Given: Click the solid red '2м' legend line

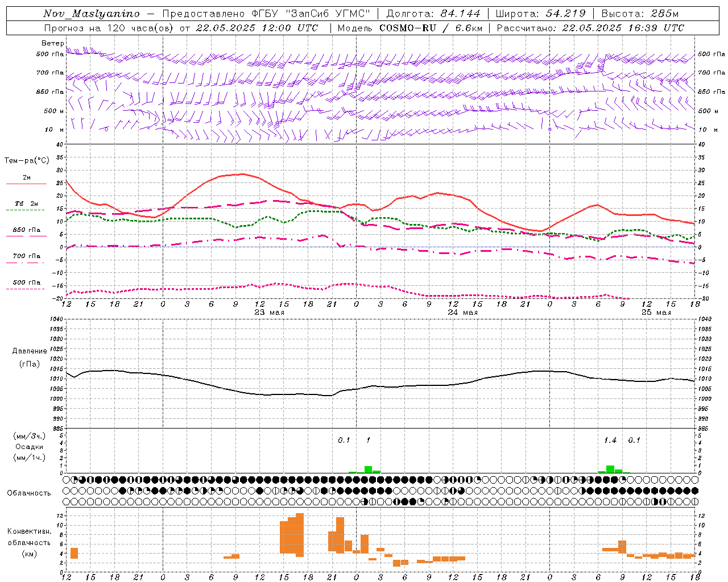Looking at the screenshot, I should [26, 184].
